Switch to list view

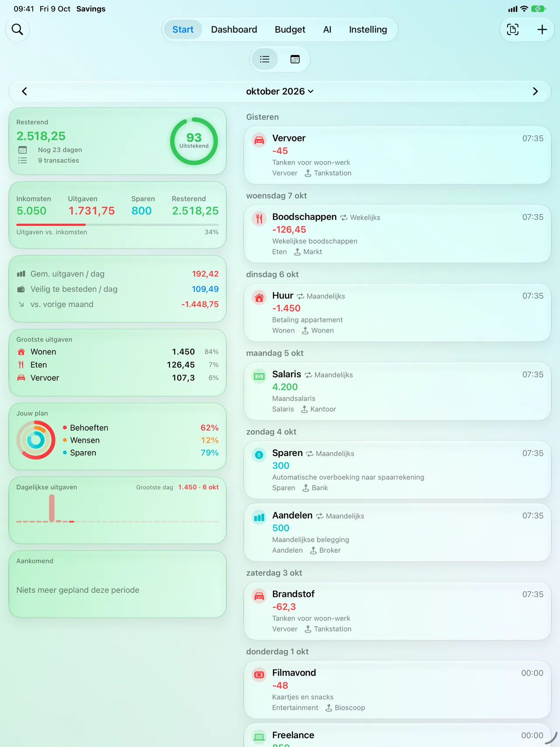[265, 59]
